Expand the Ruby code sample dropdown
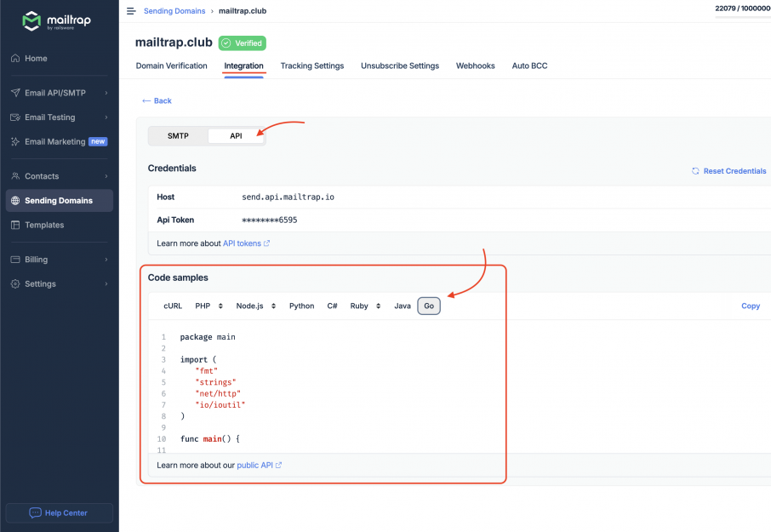The height and width of the screenshot is (532, 771). tap(365, 306)
